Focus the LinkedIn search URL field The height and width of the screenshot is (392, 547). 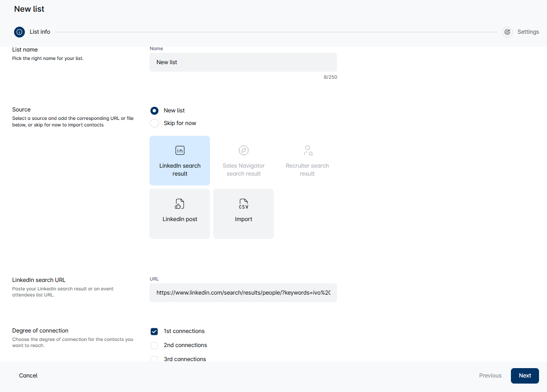coord(243,293)
